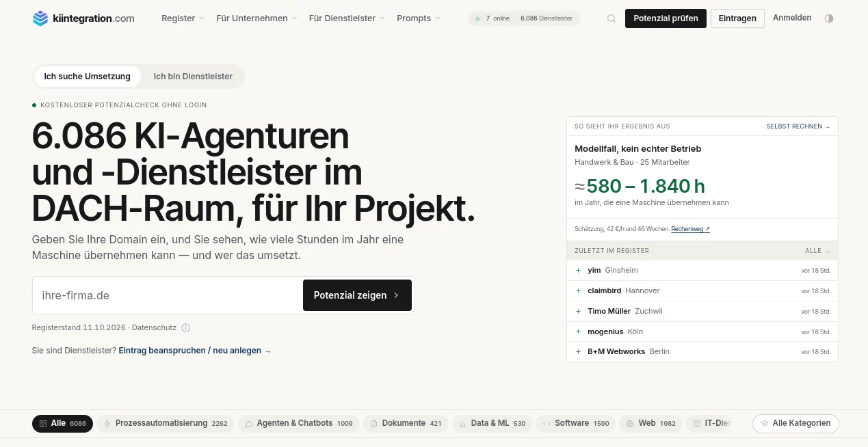Click the online and Dienstleister status pill

[x=524, y=18]
